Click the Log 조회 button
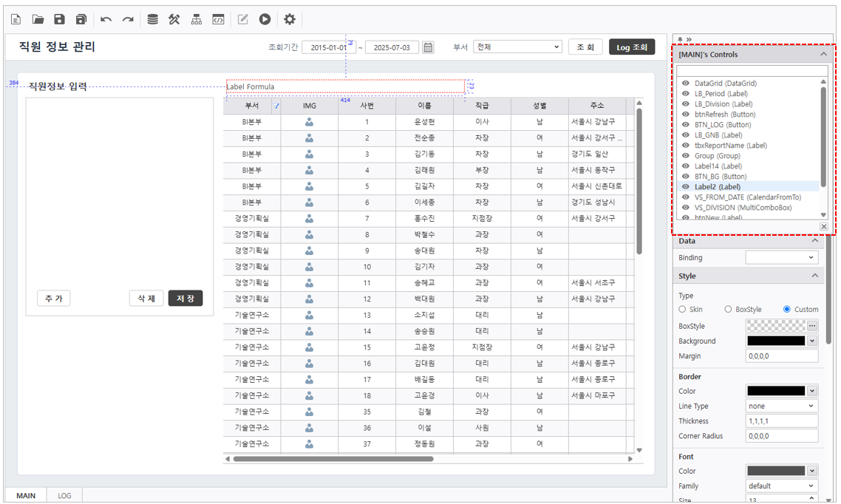The height and width of the screenshot is (504, 841). tap(632, 47)
